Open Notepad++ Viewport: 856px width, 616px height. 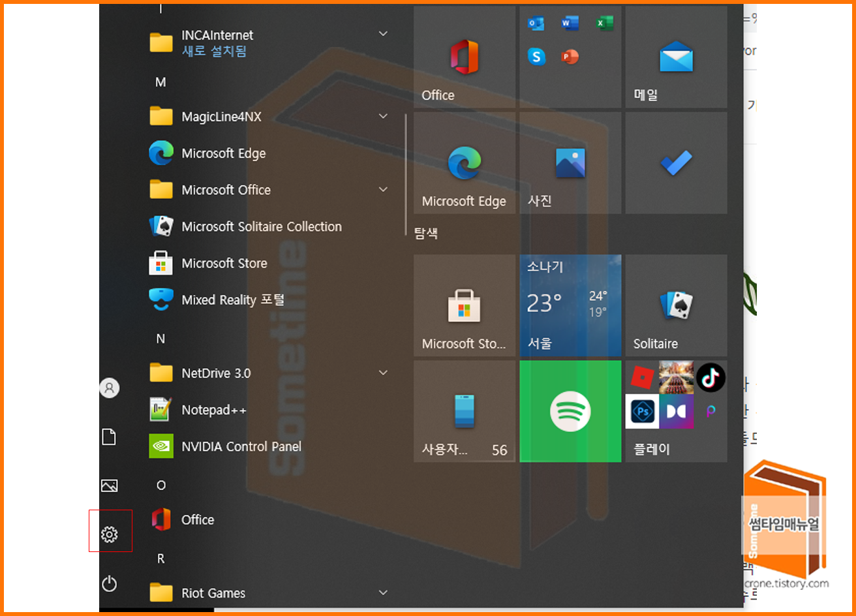point(269,410)
